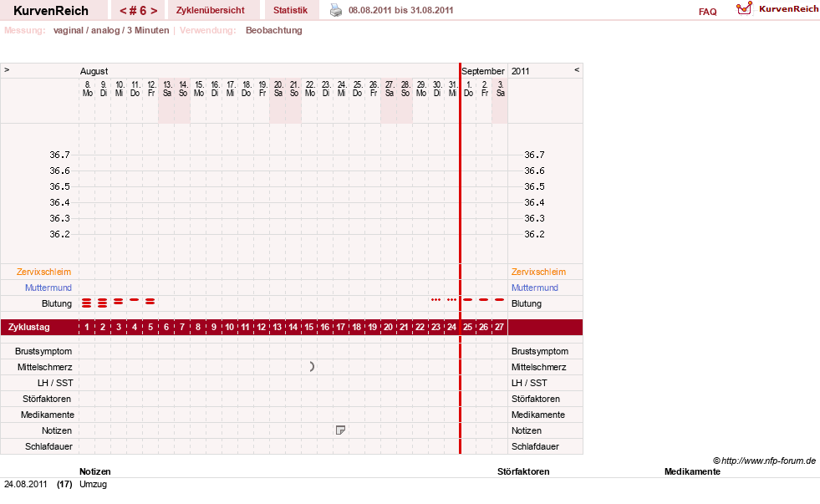Click the left Mittelschmerz row label

pyautogui.click(x=44, y=367)
